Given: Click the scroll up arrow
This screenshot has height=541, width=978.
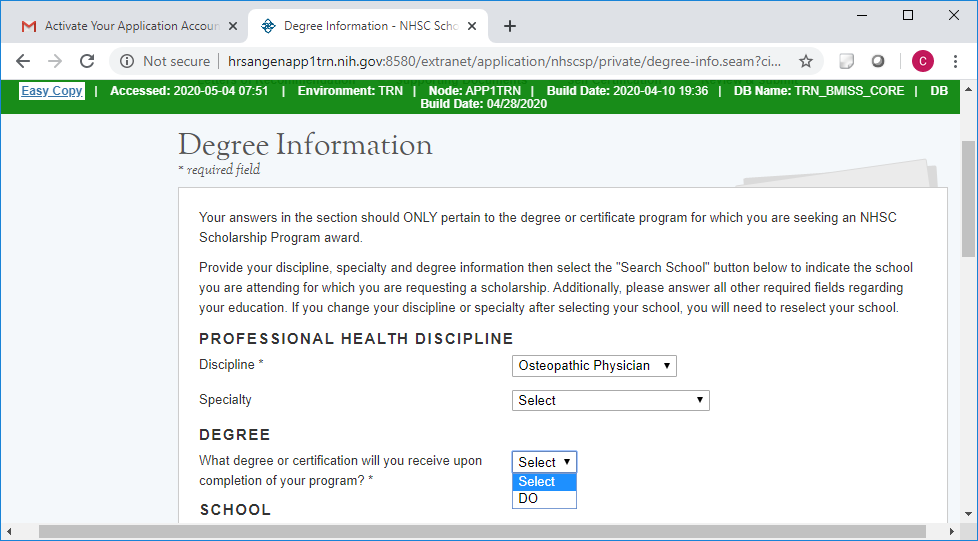Looking at the screenshot, I should pyautogui.click(x=968, y=89).
